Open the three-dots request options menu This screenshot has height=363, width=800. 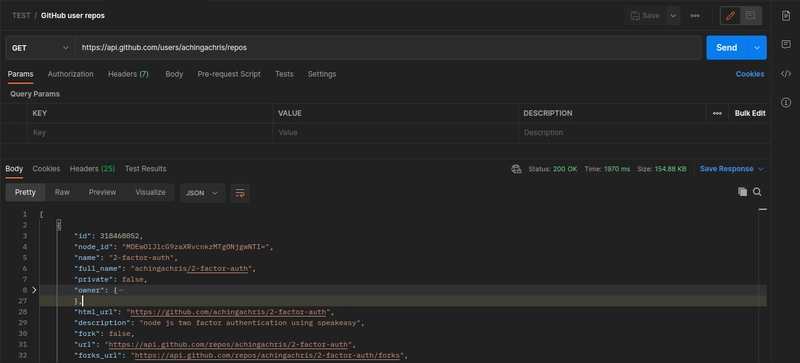click(695, 16)
